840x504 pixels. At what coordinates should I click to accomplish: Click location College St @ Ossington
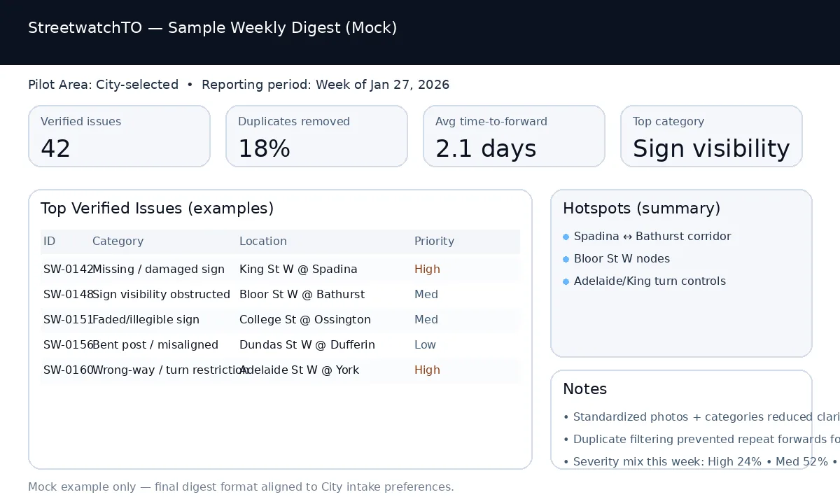click(x=305, y=319)
